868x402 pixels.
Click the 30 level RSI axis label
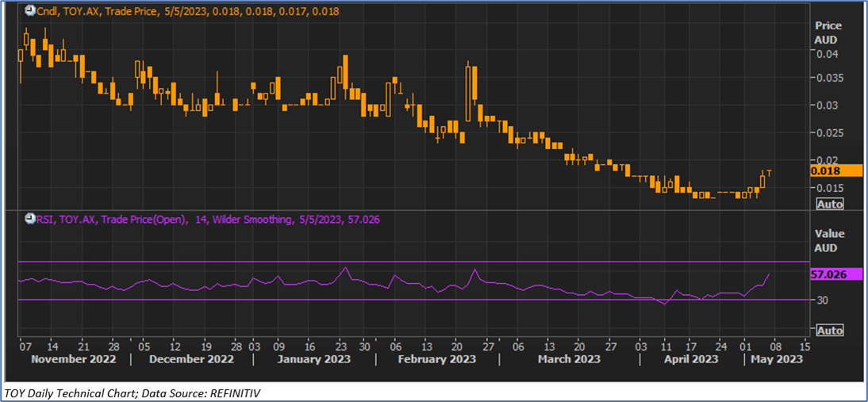tap(824, 301)
